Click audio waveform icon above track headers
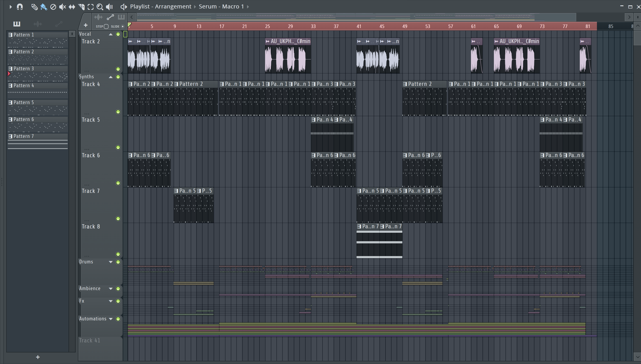The width and height of the screenshot is (641, 364). point(98,17)
